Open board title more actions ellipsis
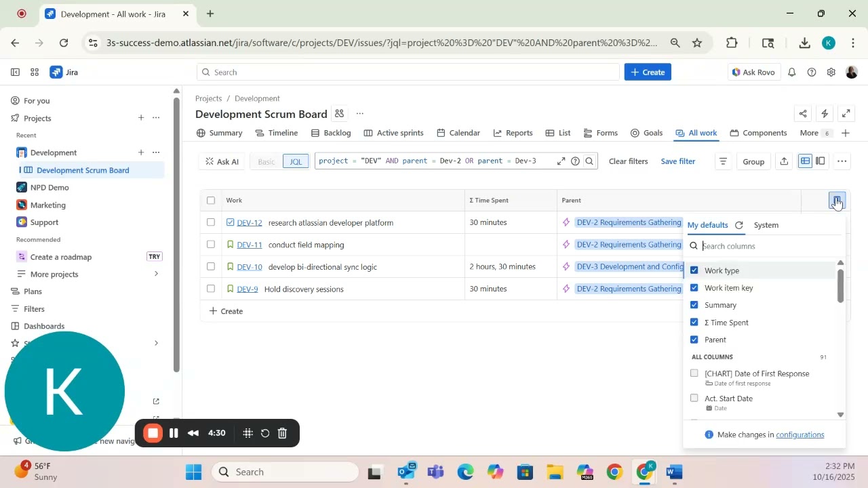The width and height of the screenshot is (868, 488). coord(360,114)
